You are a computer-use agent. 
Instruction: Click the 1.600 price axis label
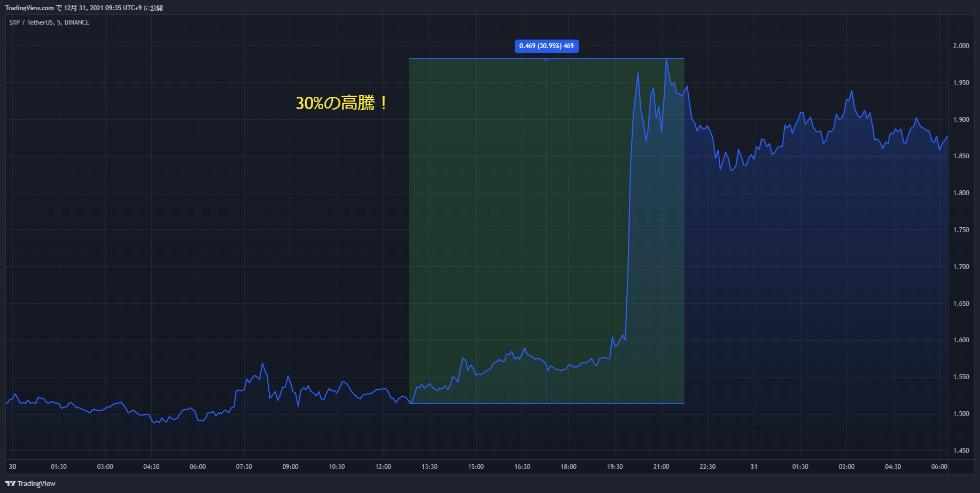pyautogui.click(x=961, y=340)
